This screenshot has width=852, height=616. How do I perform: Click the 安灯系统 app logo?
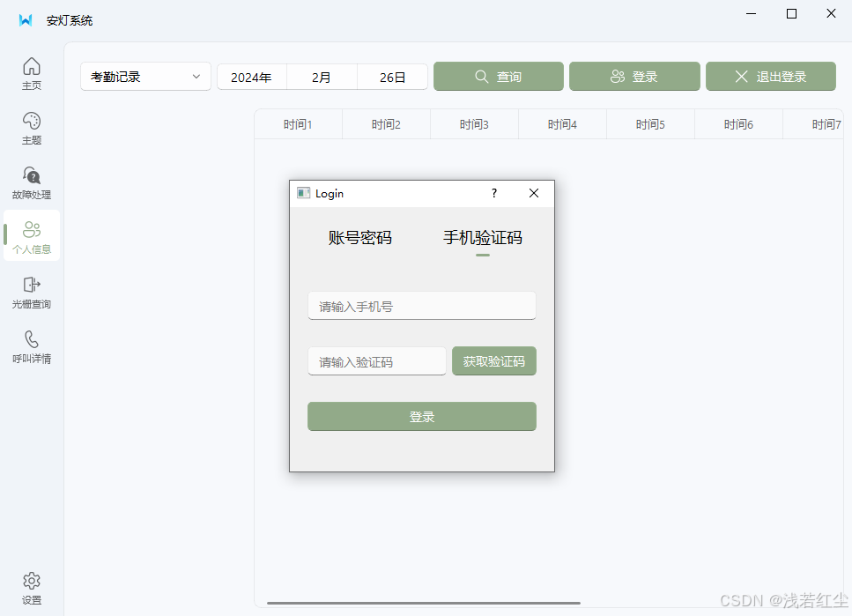tap(25, 19)
